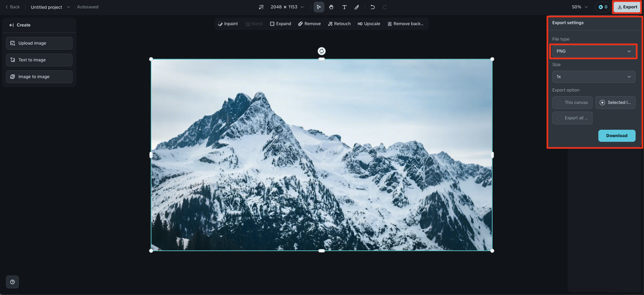Click the rotate handle above image
Image resolution: width=644 pixels, height=295 pixels.
pos(322,51)
